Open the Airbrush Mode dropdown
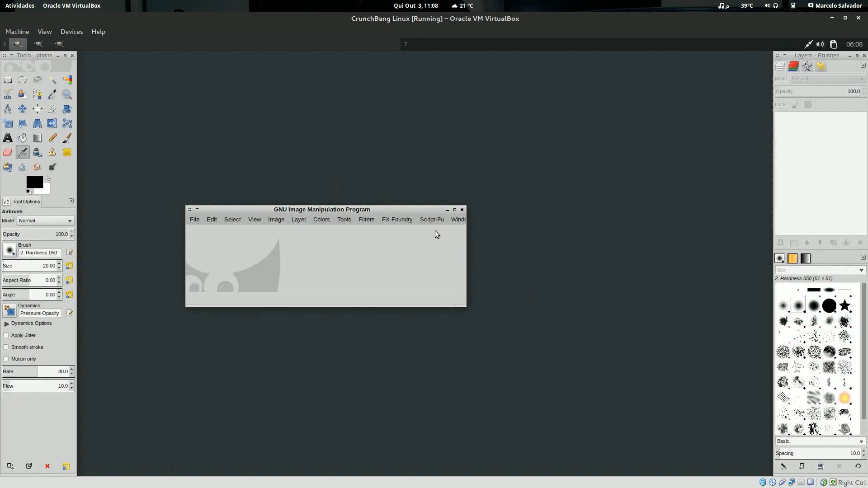Screen dimensions: 868x488 46,221
